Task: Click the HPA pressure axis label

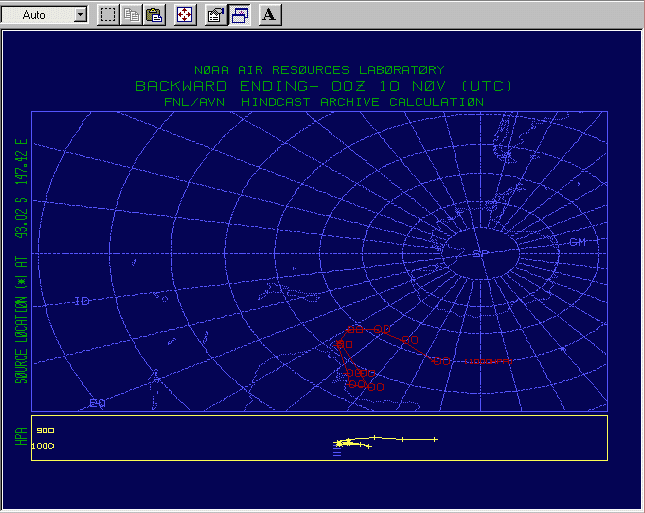Action: 19,438
